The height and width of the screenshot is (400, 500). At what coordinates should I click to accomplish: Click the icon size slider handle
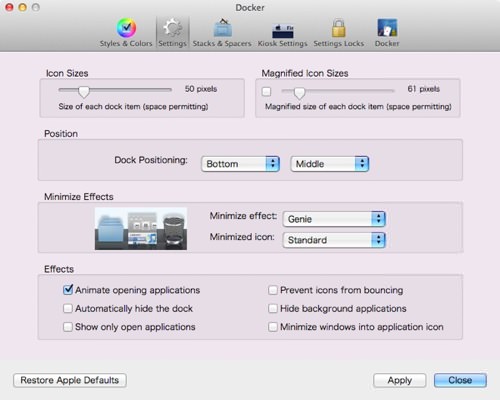point(84,92)
